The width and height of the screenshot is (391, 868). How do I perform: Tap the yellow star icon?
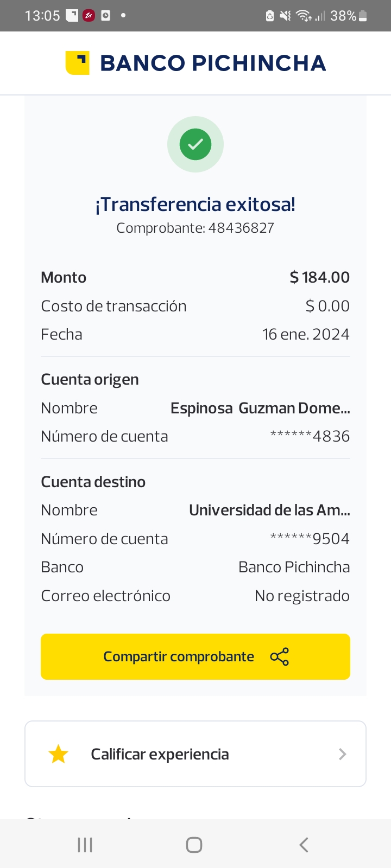pos(58,754)
